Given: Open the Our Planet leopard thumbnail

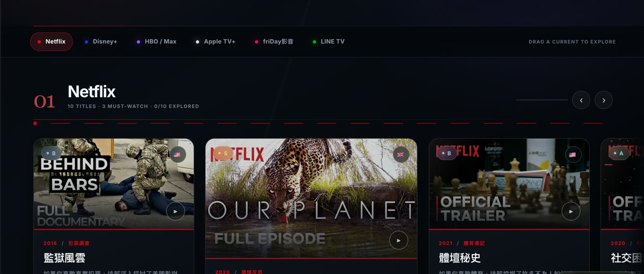Looking at the screenshot, I should pyautogui.click(x=311, y=198).
